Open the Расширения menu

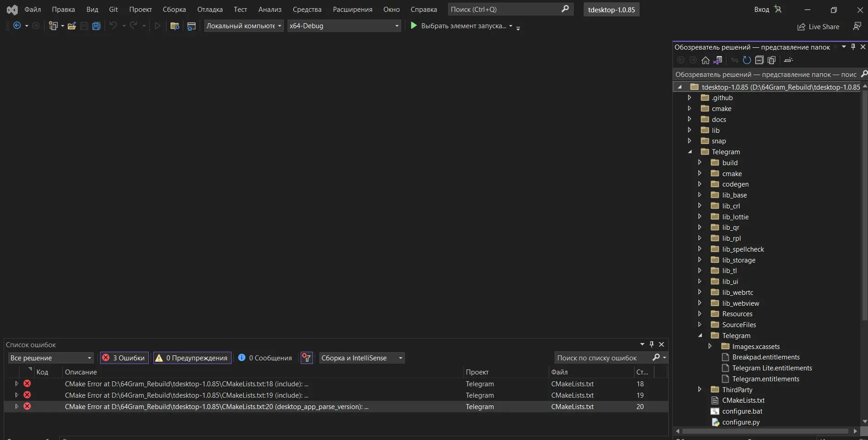pos(353,9)
